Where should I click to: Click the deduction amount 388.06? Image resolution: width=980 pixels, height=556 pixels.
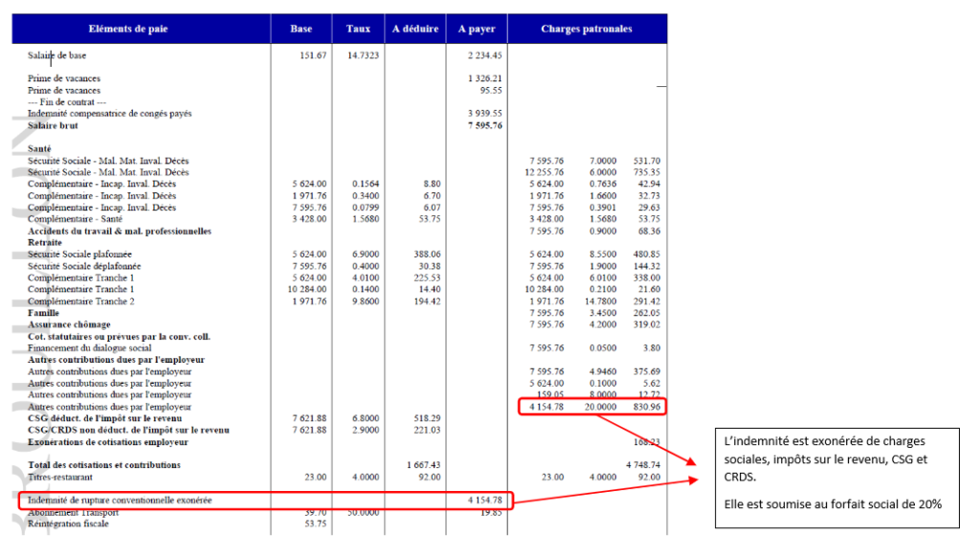point(427,255)
